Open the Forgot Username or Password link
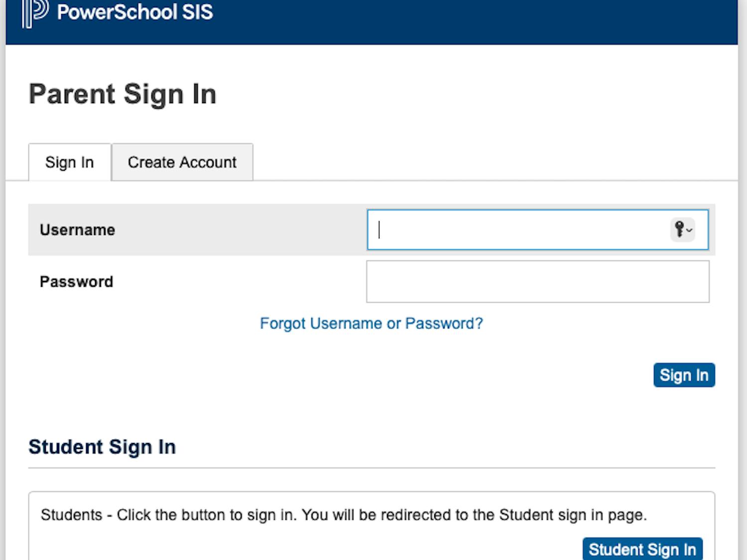The width and height of the screenshot is (747, 560). point(371,323)
